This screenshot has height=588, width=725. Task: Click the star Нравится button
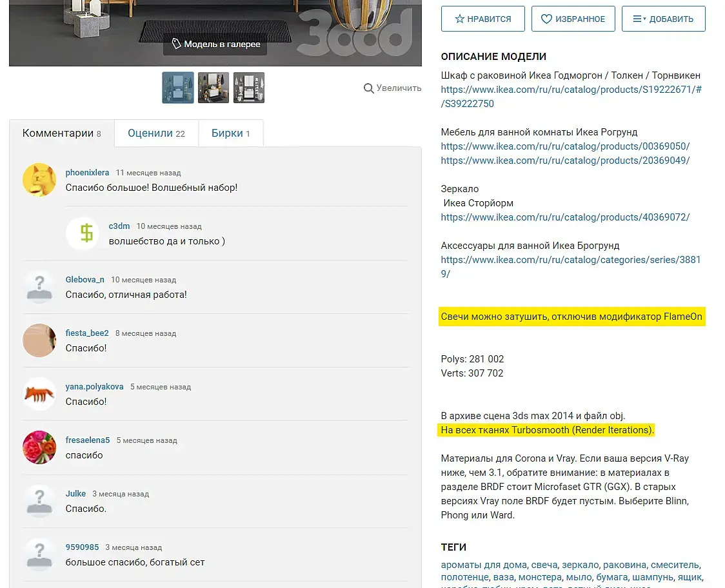(482, 19)
